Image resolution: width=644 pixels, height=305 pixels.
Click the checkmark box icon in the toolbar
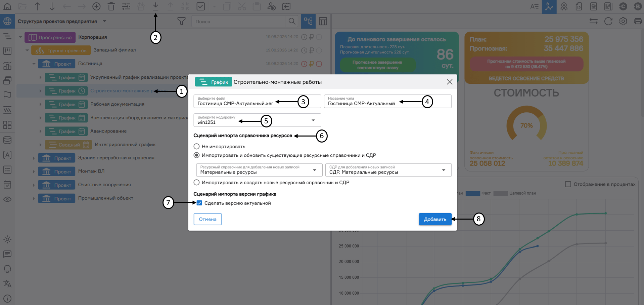[200, 6]
